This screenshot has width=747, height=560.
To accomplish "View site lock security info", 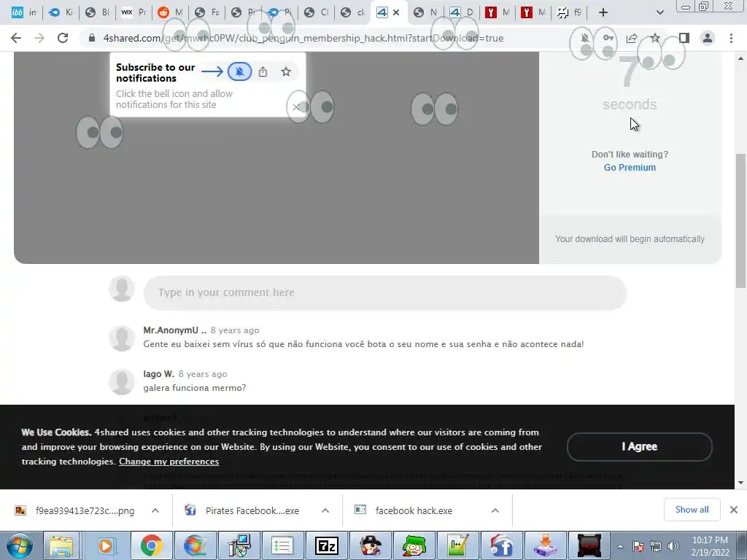I will pos(92,38).
